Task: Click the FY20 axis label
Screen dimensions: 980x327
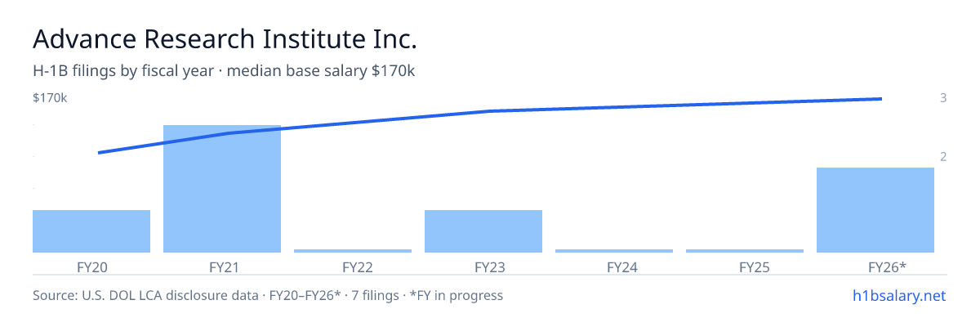Action: pos(91,267)
